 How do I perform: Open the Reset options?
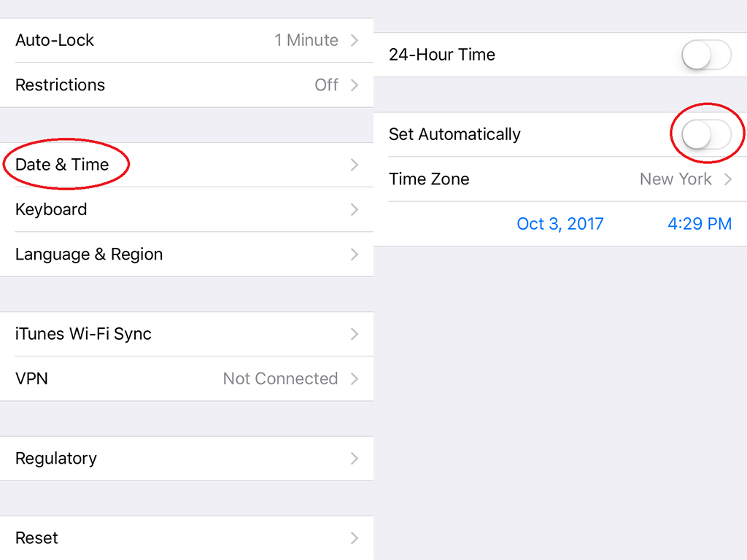point(187,538)
